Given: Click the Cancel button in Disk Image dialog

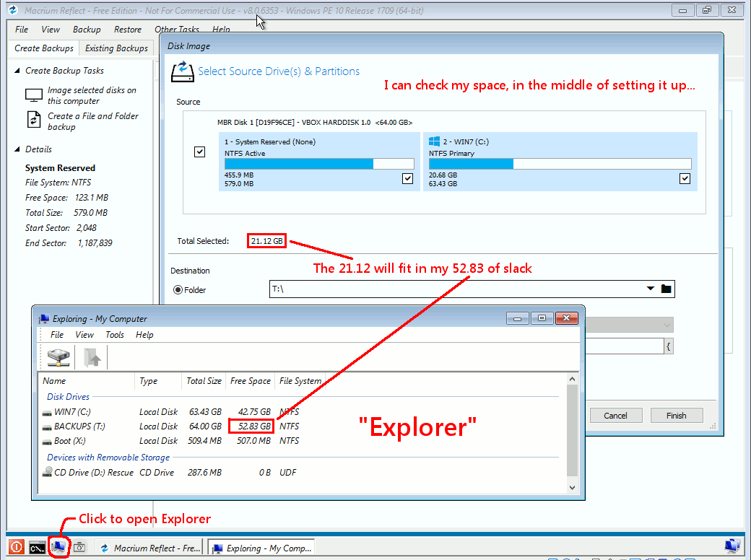Looking at the screenshot, I should [x=615, y=416].
